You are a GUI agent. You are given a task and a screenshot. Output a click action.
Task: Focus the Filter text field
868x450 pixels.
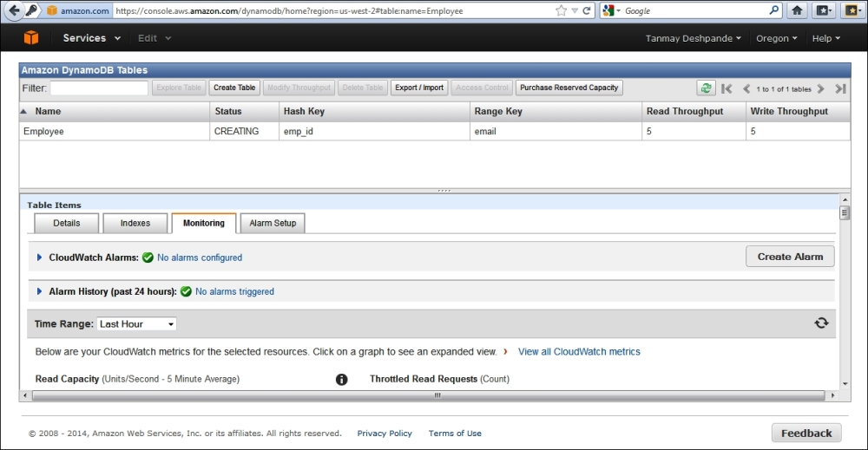[99, 88]
